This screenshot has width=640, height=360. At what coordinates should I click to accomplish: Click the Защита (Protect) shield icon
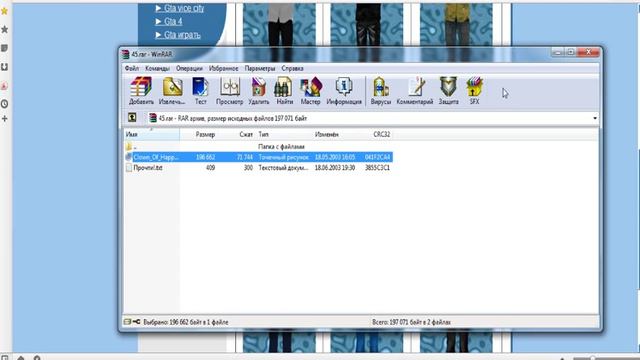point(449,91)
